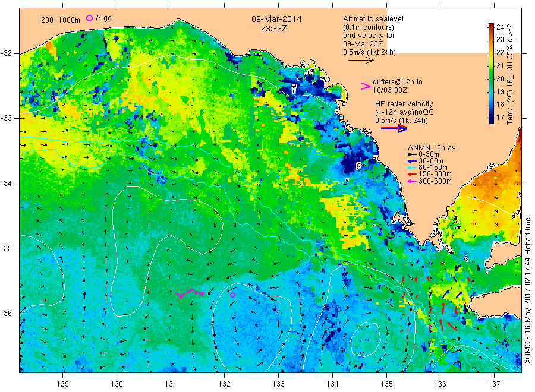This screenshot has width=535, height=392.
Task: Click the longitude axis label '135'
Action: coord(386,384)
